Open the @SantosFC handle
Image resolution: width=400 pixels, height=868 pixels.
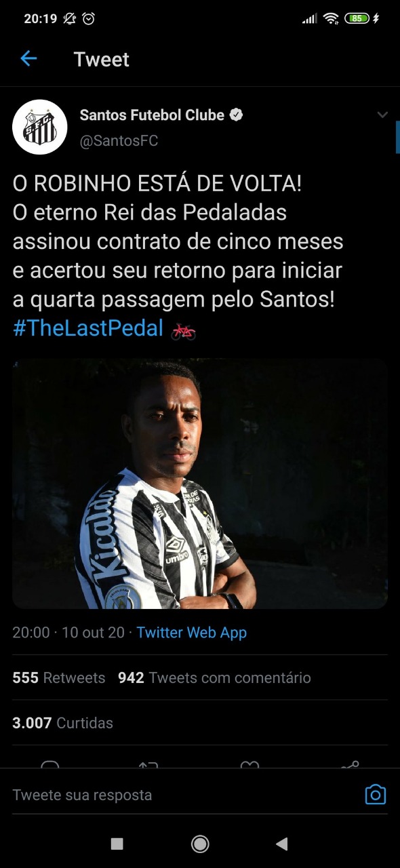(119, 141)
